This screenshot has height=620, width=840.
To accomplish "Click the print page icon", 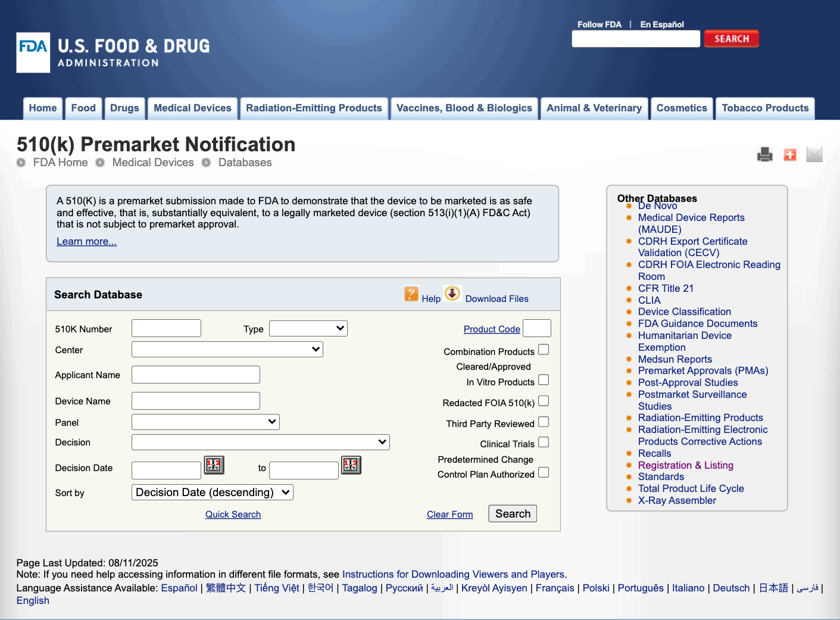I will click(x=764, y=154).
